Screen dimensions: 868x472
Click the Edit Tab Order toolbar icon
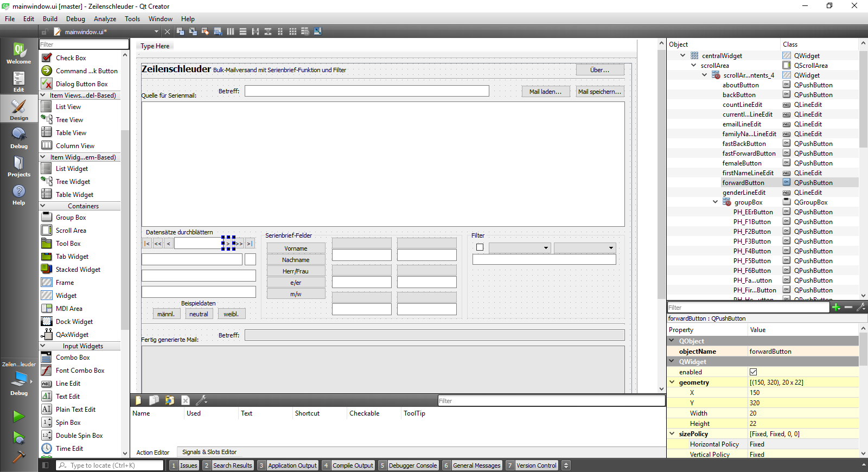click(218, 31)
